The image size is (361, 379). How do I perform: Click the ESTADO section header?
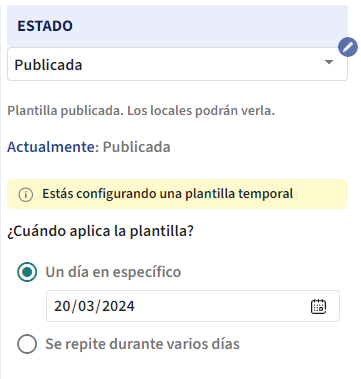[x=177, y=26]
